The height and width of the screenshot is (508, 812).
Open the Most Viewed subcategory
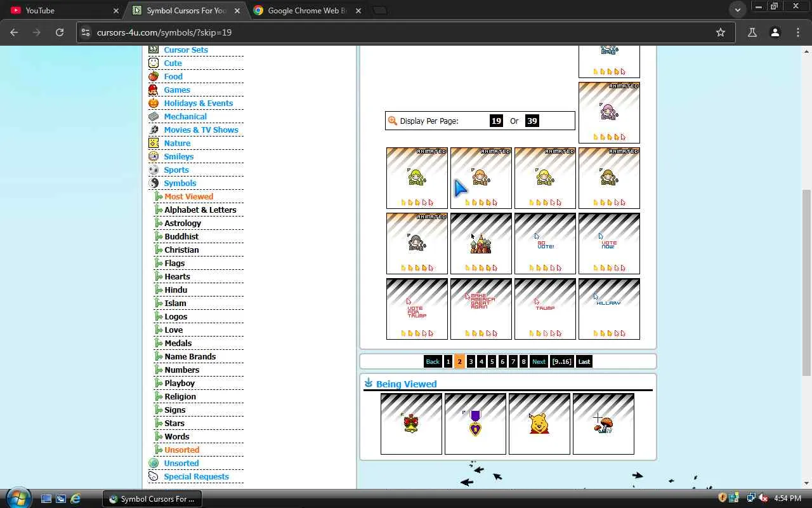tap(188, 196)
